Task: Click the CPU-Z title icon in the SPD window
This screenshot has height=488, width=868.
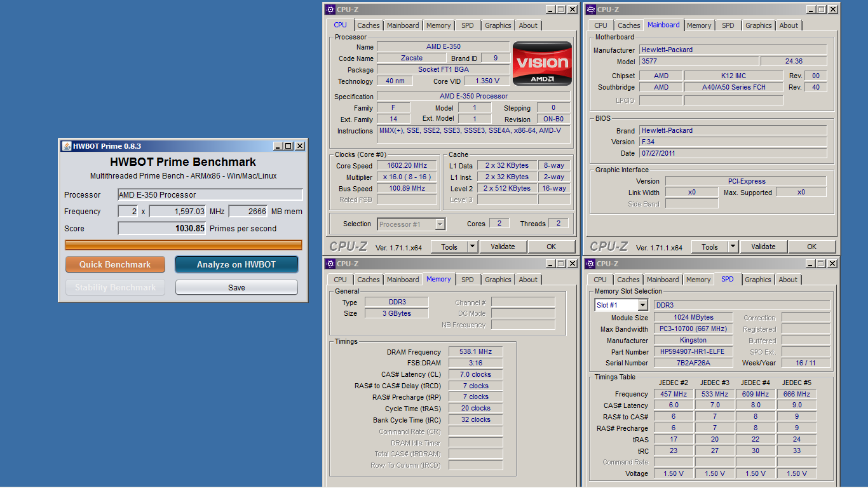Action: click(x=591, y=264)
